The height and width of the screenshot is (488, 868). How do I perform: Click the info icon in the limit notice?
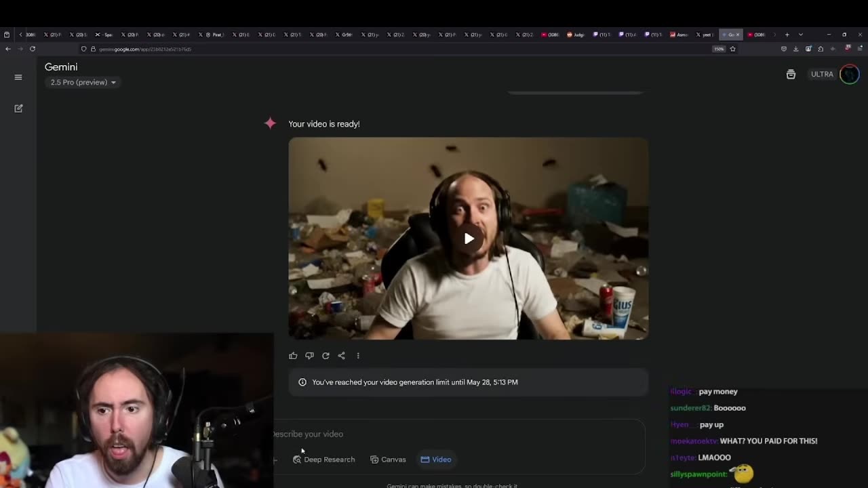coord(302,382)
